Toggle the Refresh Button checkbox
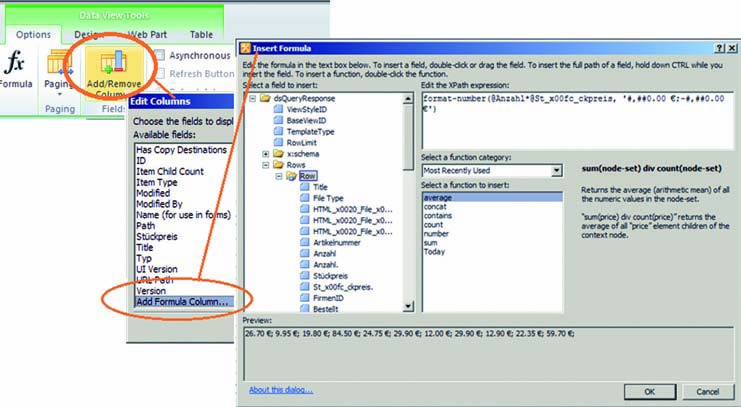The width and height of the screenshot is (741, 407). coord(160,74)
